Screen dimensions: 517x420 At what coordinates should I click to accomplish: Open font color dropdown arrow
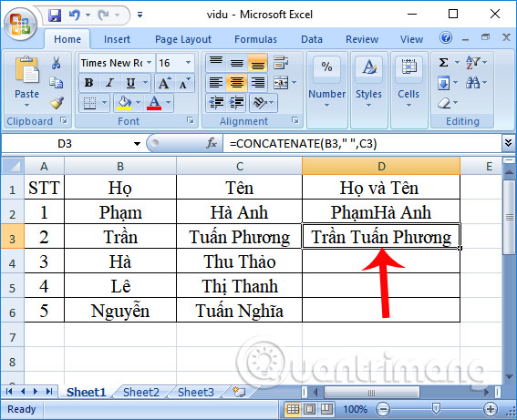tap(168, 103)
